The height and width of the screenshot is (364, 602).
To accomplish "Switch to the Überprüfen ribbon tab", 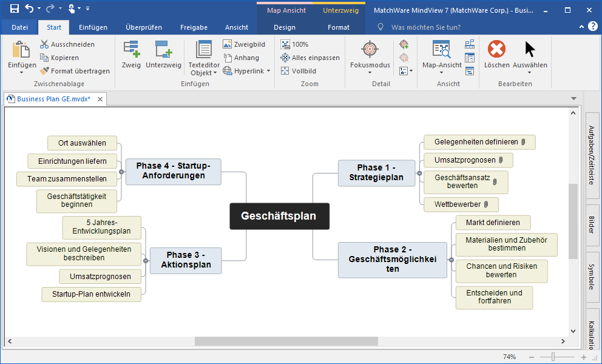I will [144, 27].
